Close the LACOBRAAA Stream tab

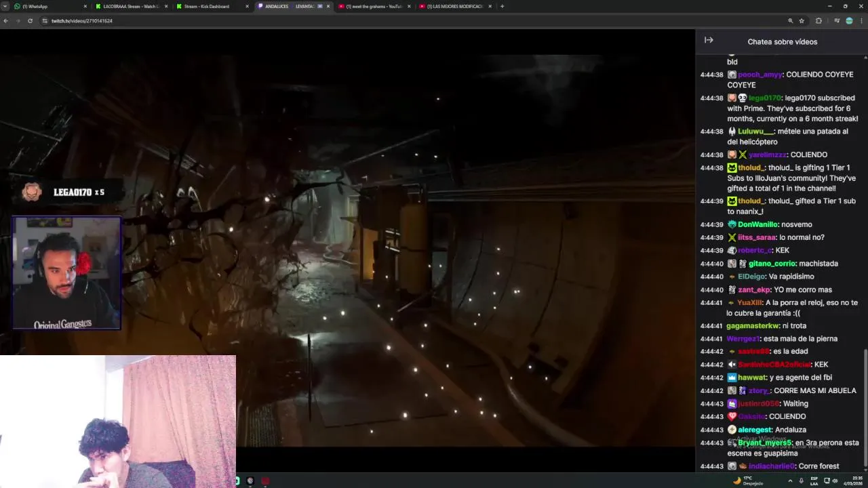coord(167,6)
